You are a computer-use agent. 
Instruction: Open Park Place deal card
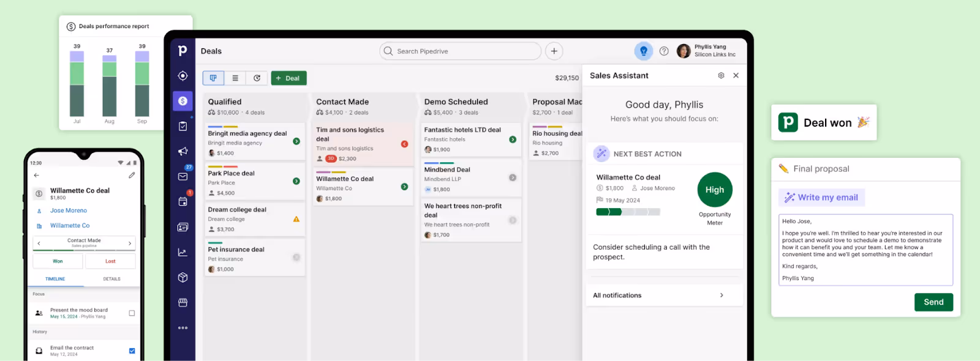click(254, 182)
